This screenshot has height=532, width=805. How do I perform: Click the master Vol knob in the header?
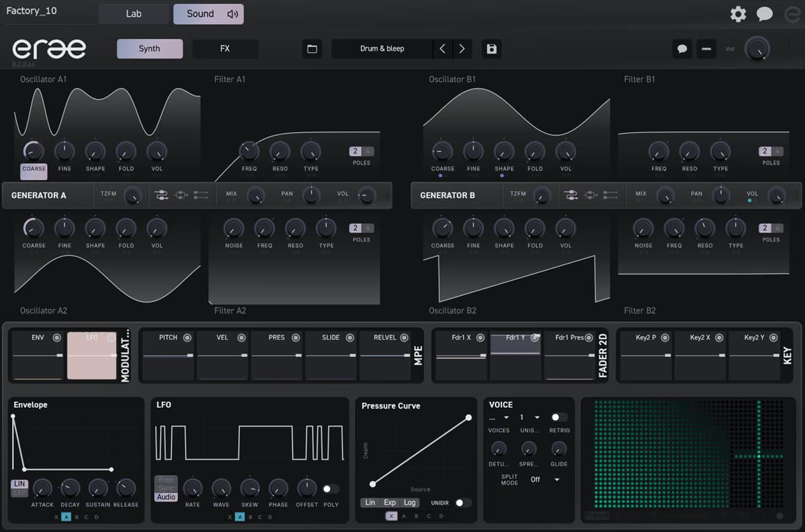(757, 48)
